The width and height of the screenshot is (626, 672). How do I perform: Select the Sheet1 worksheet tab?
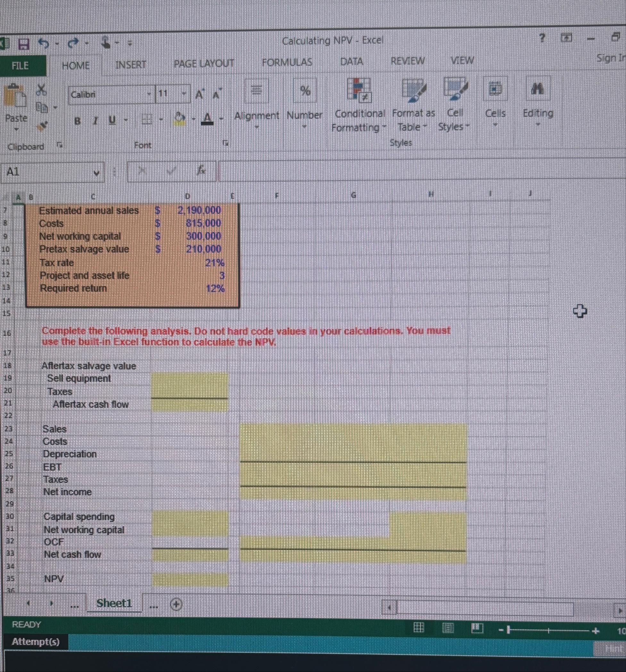[x=114, y=603]
